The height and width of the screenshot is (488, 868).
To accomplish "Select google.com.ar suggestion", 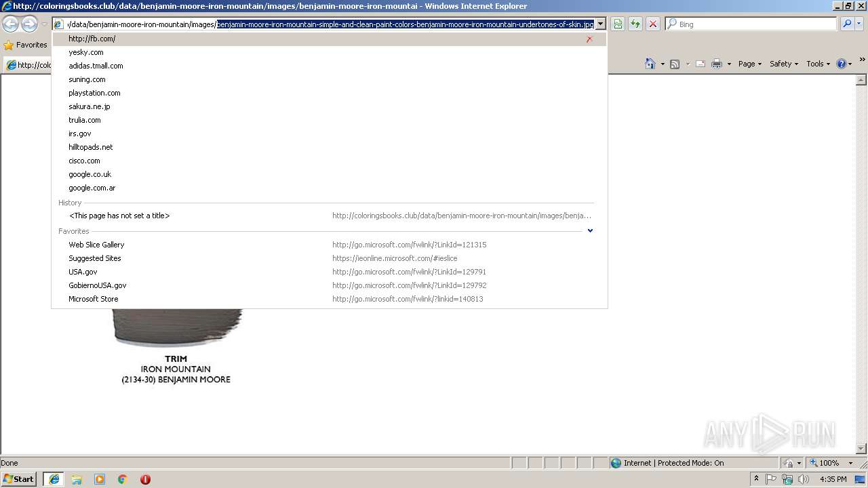I will (x=329, y=188).
